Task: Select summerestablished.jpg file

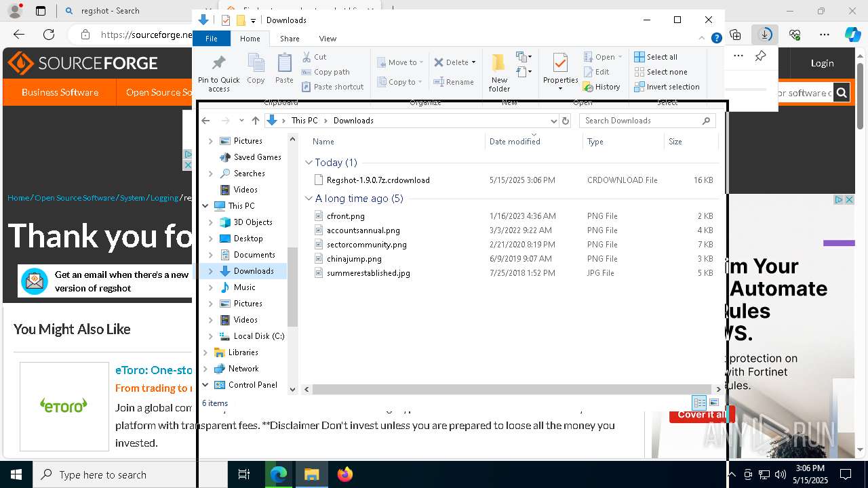Action: tap(368, 273)
